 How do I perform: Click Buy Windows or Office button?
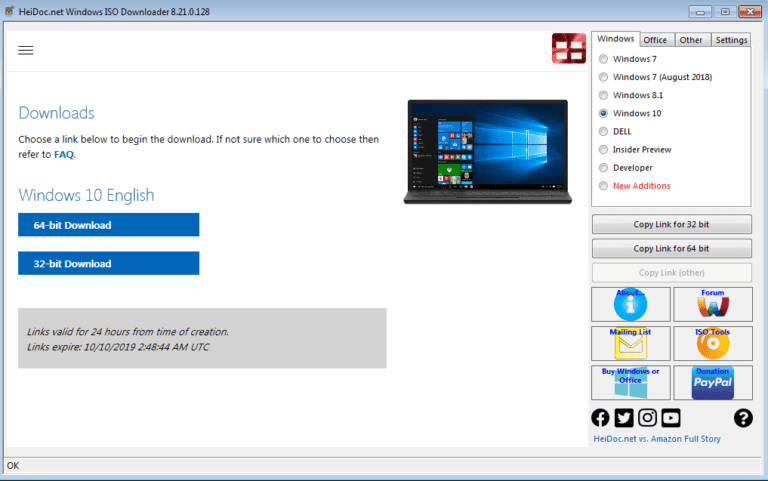point(630,383)
